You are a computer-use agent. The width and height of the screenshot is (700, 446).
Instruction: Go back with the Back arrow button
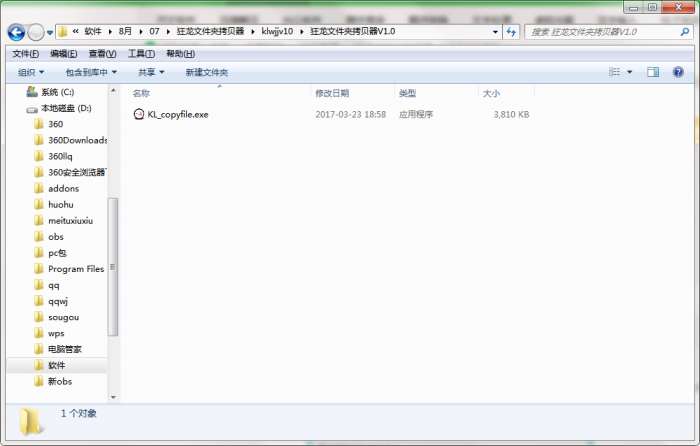coord(16,32)
